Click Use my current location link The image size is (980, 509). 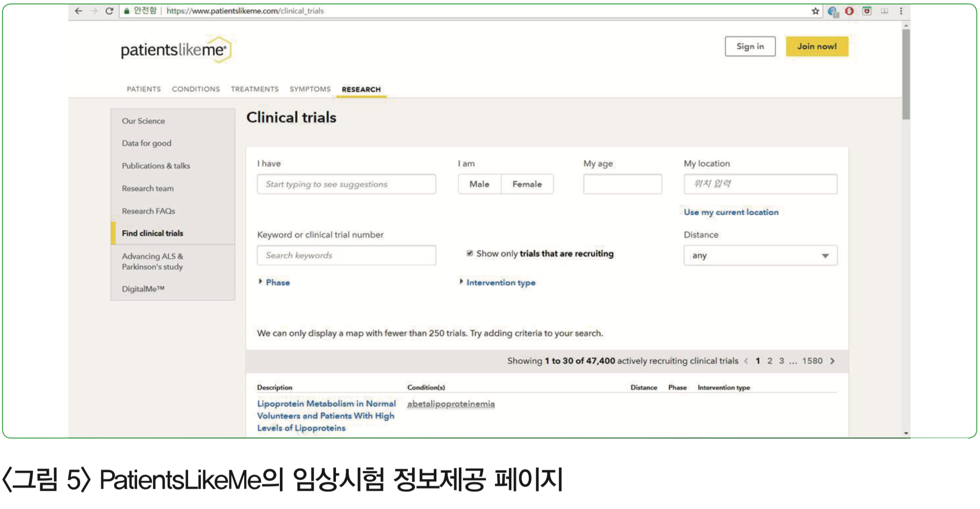(x=731, y=212)
